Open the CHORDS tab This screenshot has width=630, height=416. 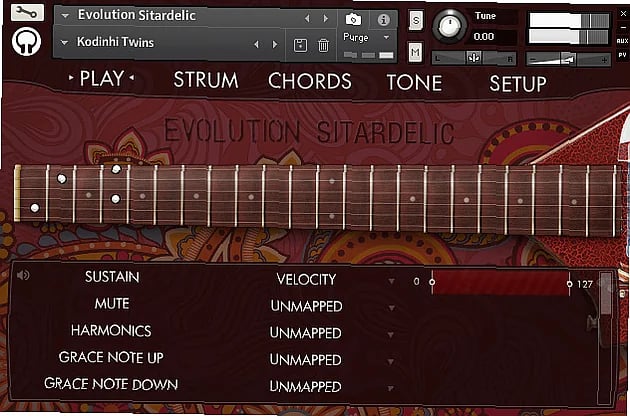pos(310,81)
